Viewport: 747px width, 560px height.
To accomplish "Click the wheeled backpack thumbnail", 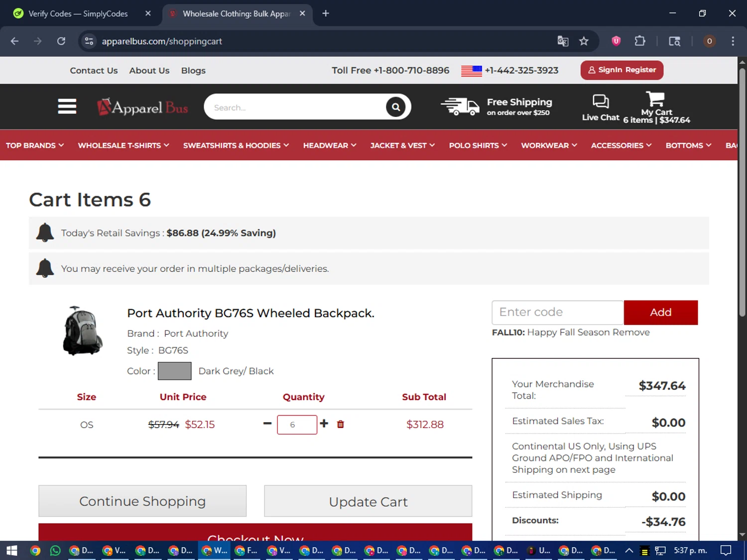I will [82, 331].
